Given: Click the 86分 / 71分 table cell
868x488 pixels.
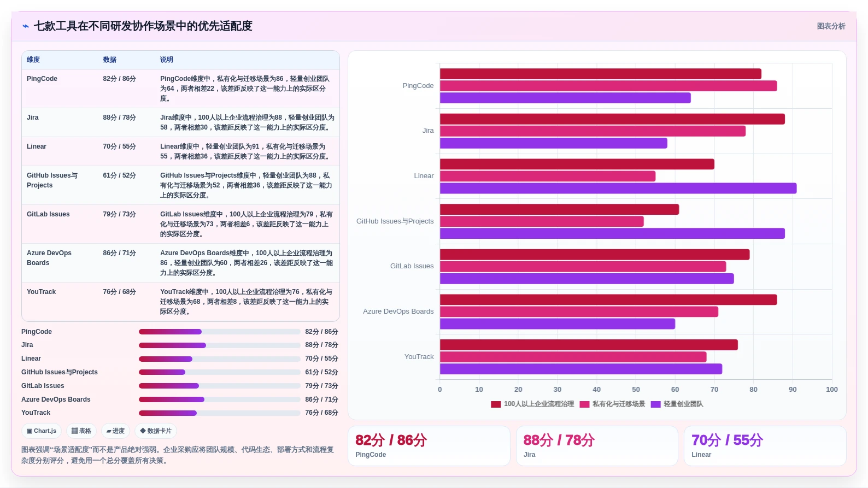Looking at the screenshot, I should (x=120, y=253).
